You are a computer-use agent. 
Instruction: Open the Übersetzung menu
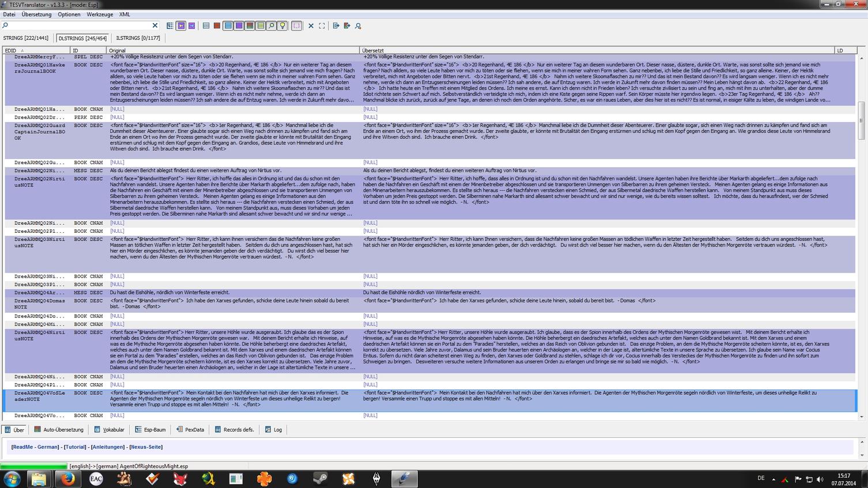[x=36, y=14]
